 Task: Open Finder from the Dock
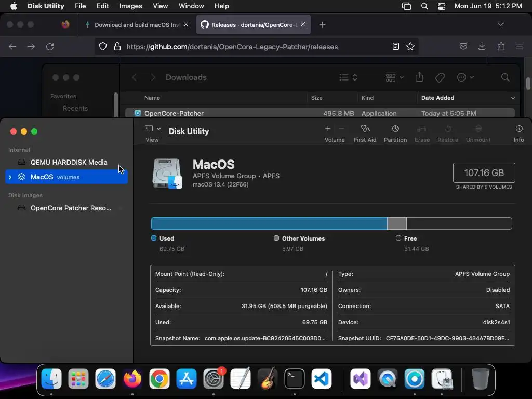(51, 379)
